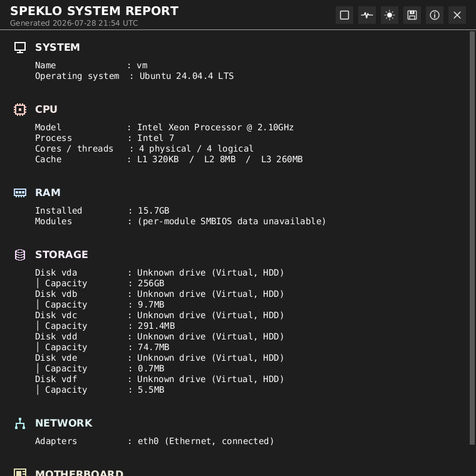The width and height of the screenshot is (476, 476).
Task: Click the Disk vdd row label
Action: pyautogui.click(x=56, y=336)
